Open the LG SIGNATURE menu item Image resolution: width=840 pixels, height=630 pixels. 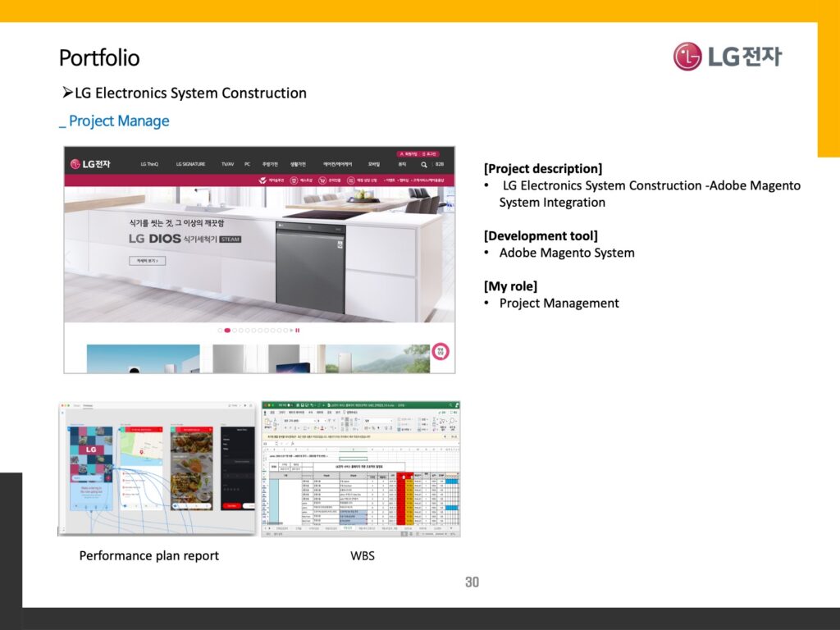click(x=190, y=164)
